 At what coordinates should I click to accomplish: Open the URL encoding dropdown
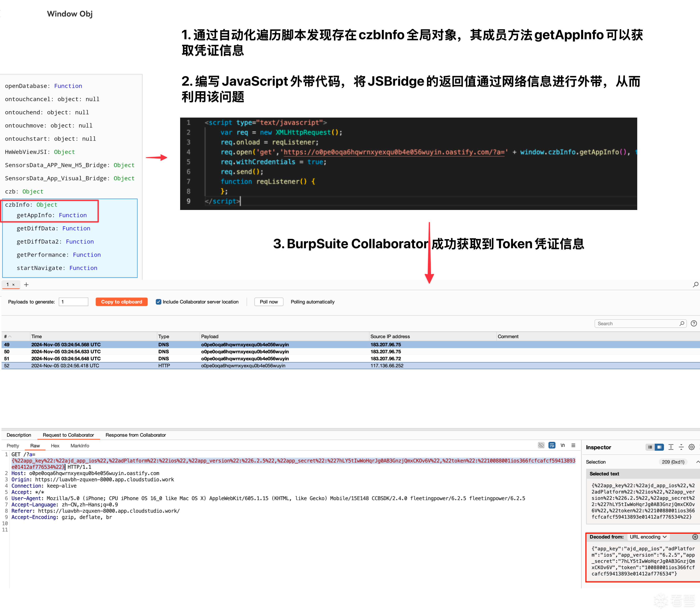point(648,537)
